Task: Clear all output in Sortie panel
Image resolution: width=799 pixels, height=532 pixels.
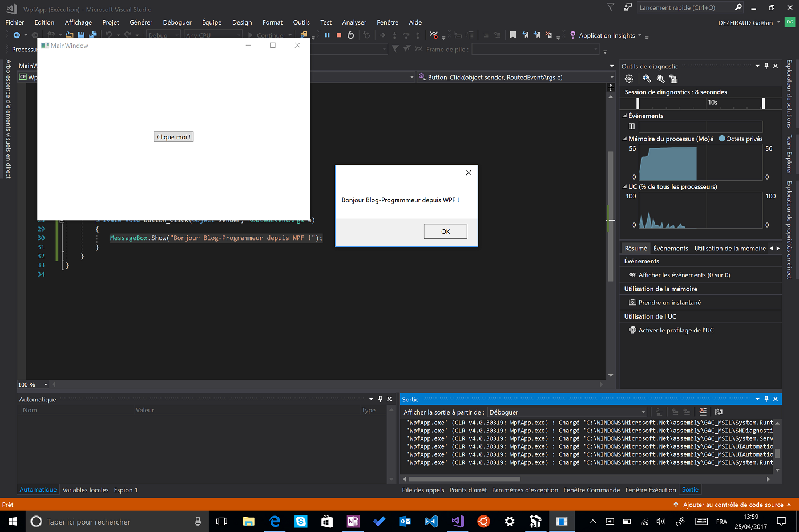Action: pos(703,412)
